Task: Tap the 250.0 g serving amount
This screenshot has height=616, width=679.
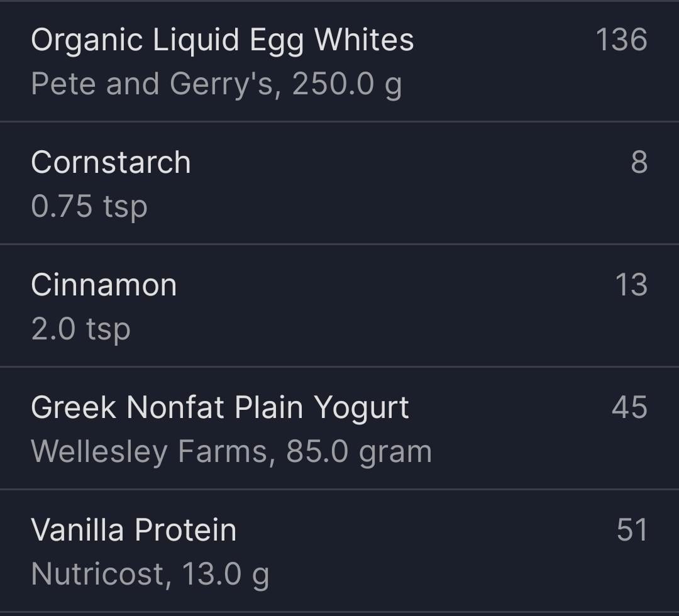Action: click(347, 84)
